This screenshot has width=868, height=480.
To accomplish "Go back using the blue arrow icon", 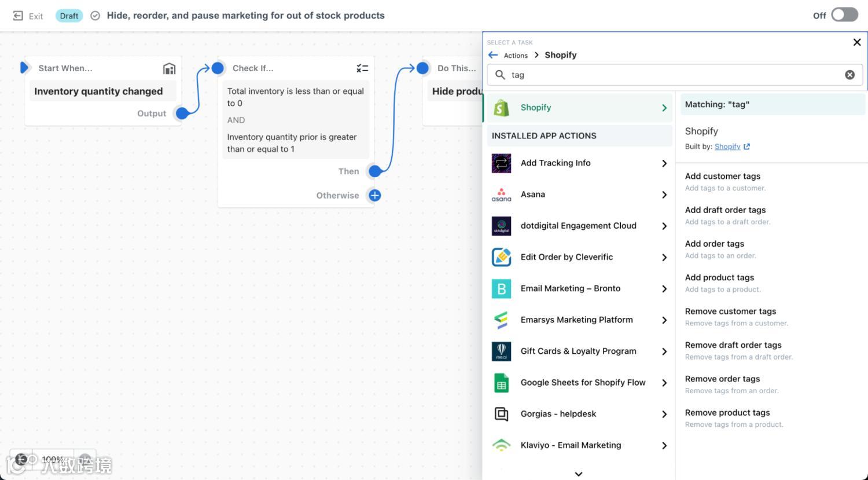I will [x=493, y=55].
